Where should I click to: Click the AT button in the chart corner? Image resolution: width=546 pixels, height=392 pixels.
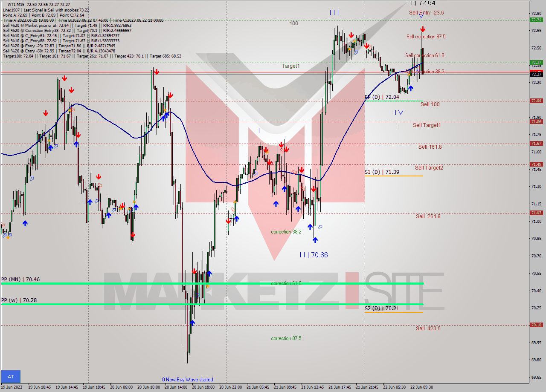click(x=11, y=377)
